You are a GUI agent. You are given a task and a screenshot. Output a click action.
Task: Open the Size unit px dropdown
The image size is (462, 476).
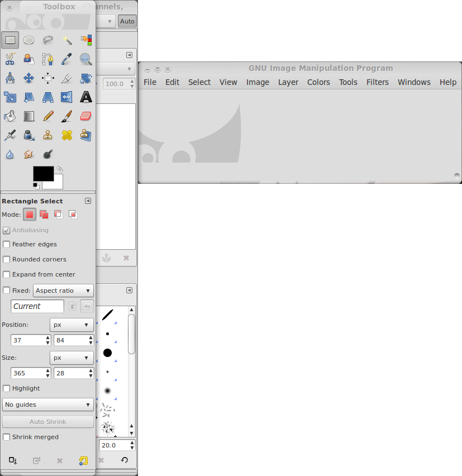click(72, 358)
